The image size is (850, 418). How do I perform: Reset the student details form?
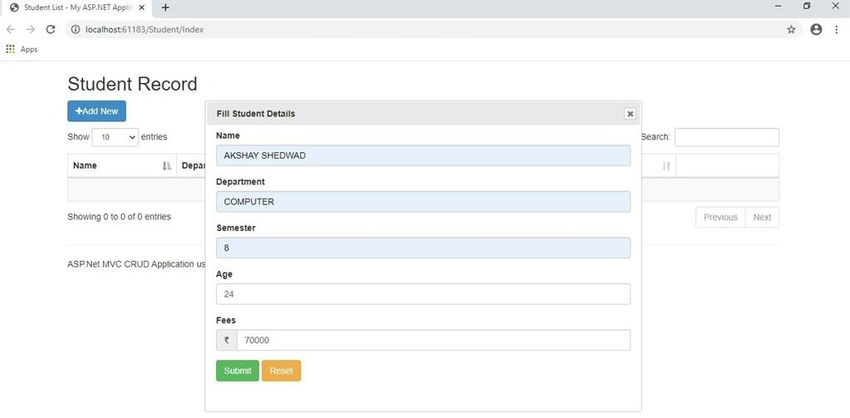pyautogui.click(x=281, y=371)
